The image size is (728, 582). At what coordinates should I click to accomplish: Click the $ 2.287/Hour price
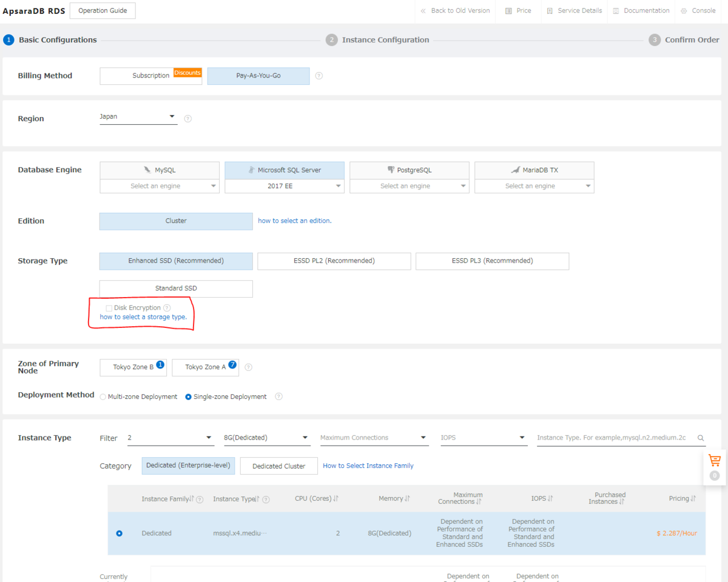click(676, 533)
